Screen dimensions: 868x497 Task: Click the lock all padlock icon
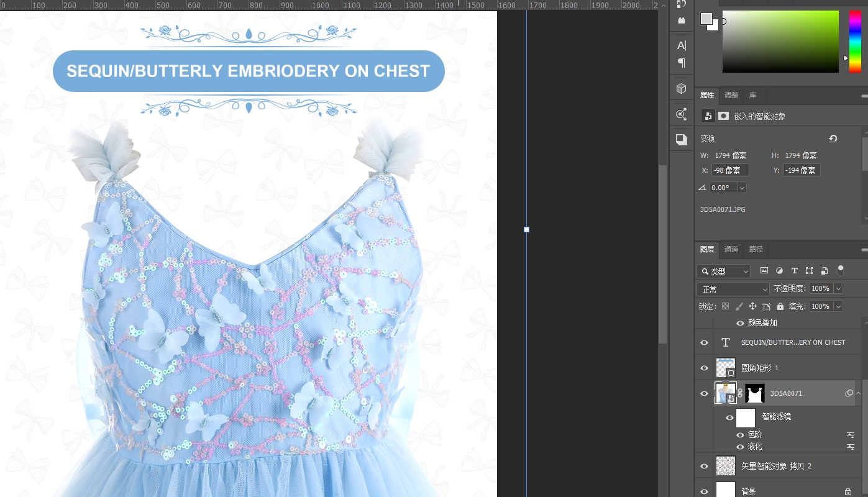tap(780, 306)
